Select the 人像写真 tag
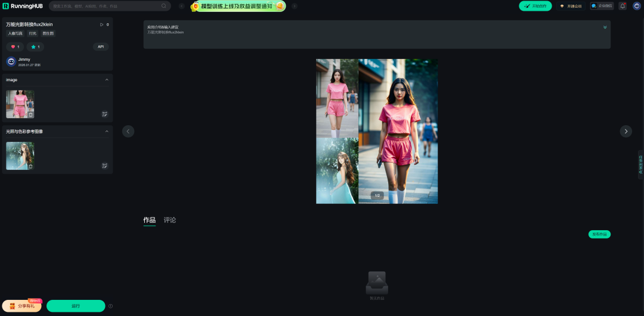This screenshot has height=316, width=644. 15,34
